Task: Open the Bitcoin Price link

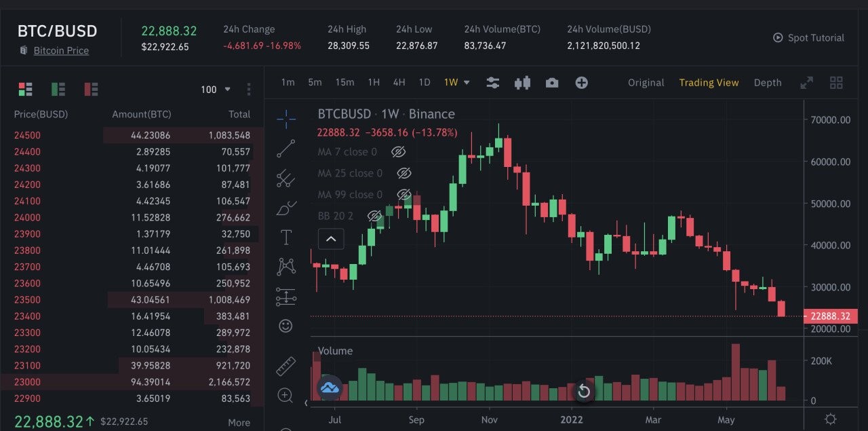Action: pos(61,51)
